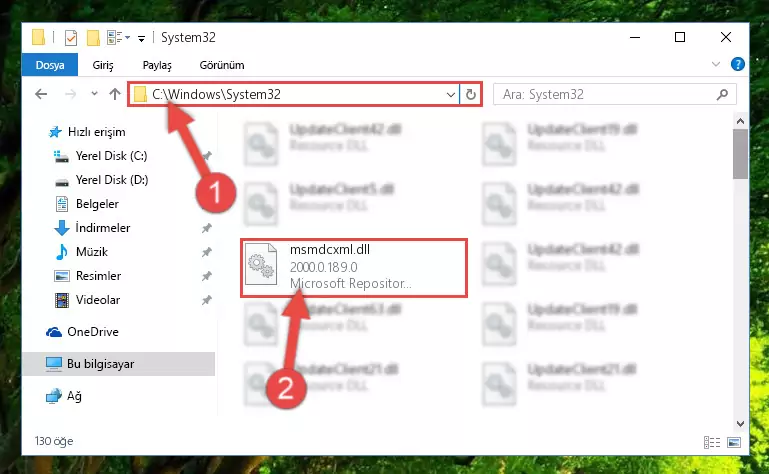Click the Back navigation arrow

tap(41, 94)
